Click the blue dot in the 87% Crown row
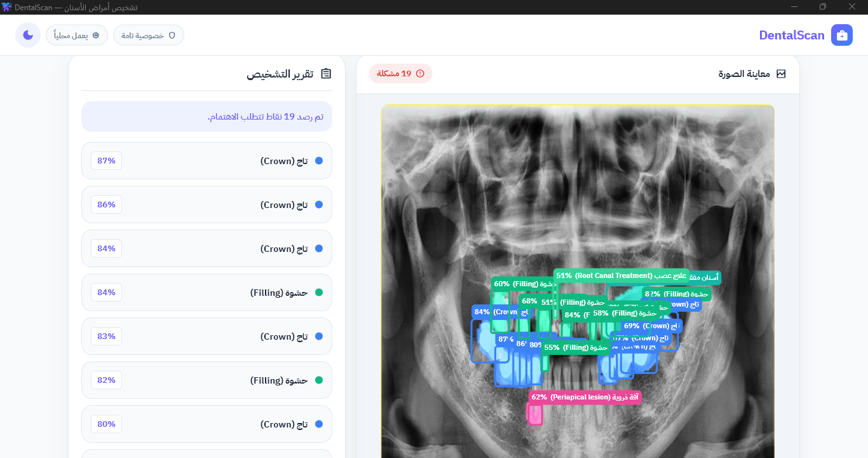The width and height of the screenshot is (868, 458). click(x=319, y=161)
